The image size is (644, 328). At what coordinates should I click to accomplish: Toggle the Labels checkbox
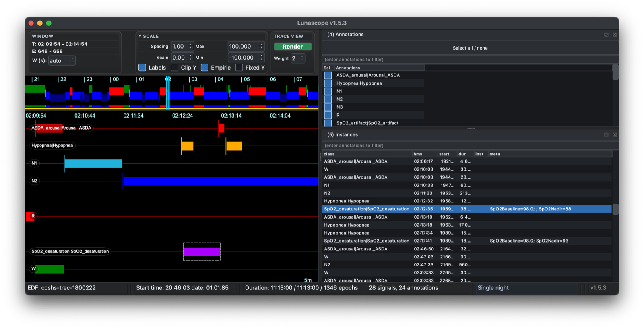pos(142,68)
